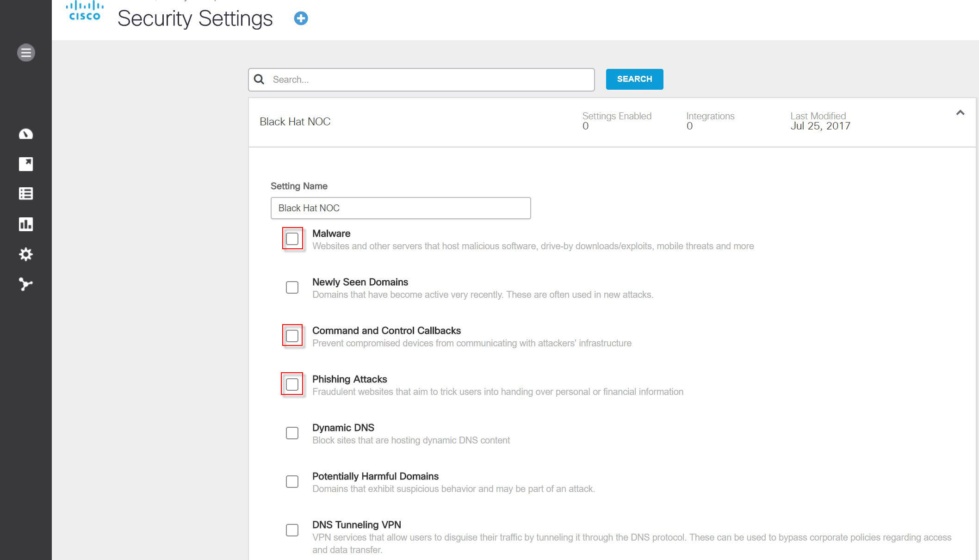The image size is (979, 560).
Task: Enable Command and Control Callbacks checkbox
Action: (x=292, y=336)
